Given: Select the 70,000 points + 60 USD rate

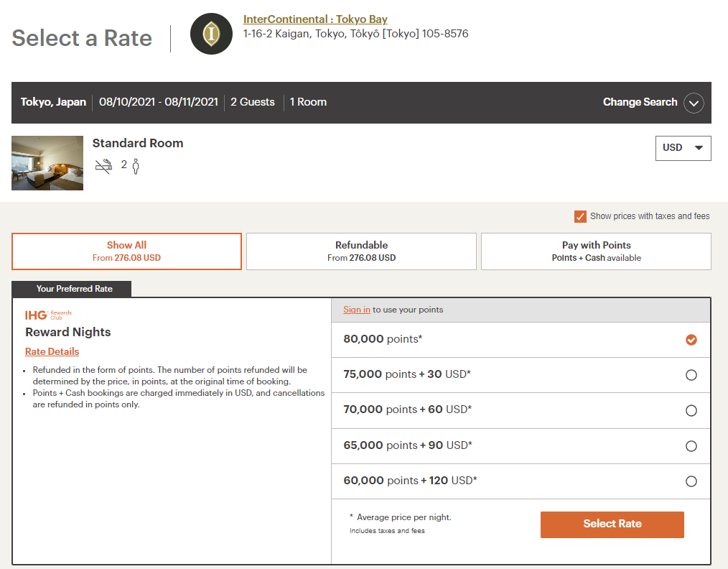Looking at the screenshot, I should pyautogui.click(x=691, y=410).
